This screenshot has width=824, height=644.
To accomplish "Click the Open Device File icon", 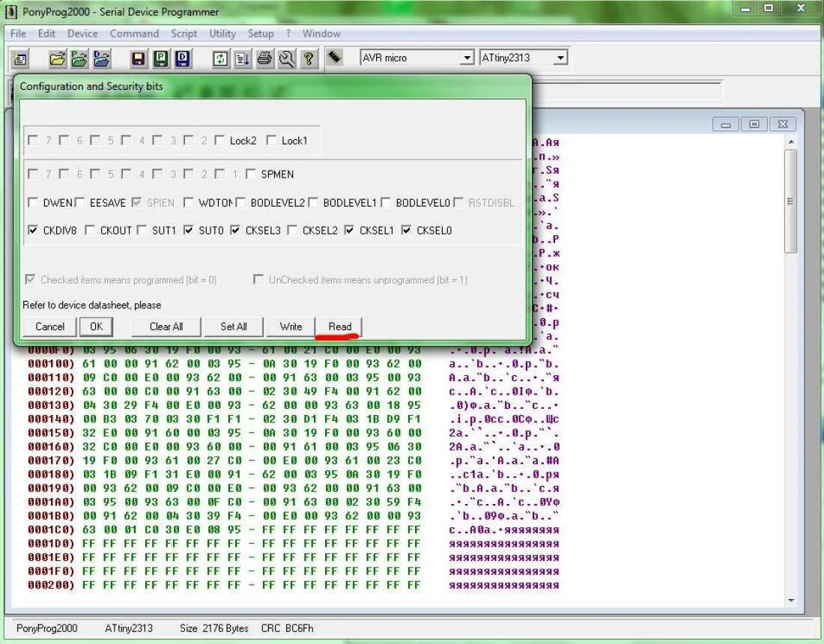I will [57, 59].
